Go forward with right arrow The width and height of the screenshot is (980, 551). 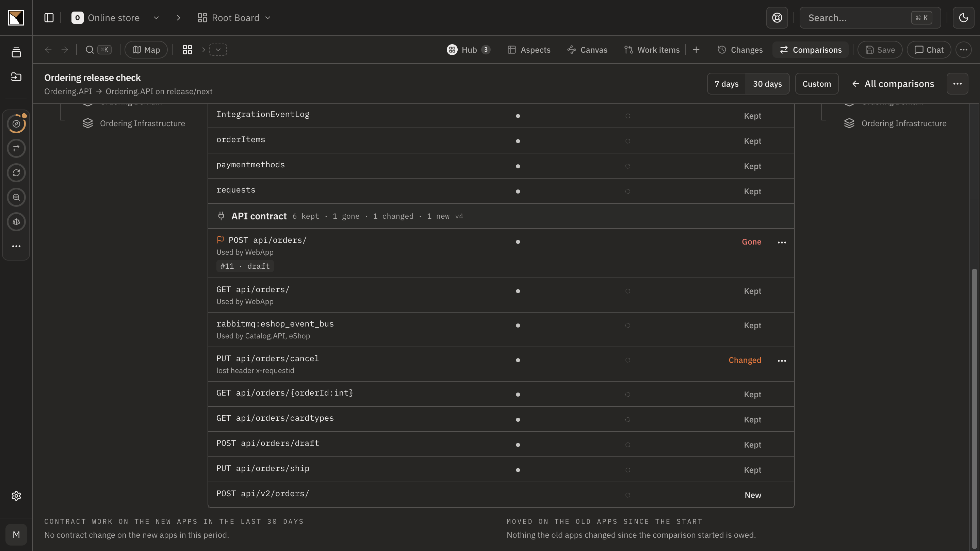[x=65, y=50]
